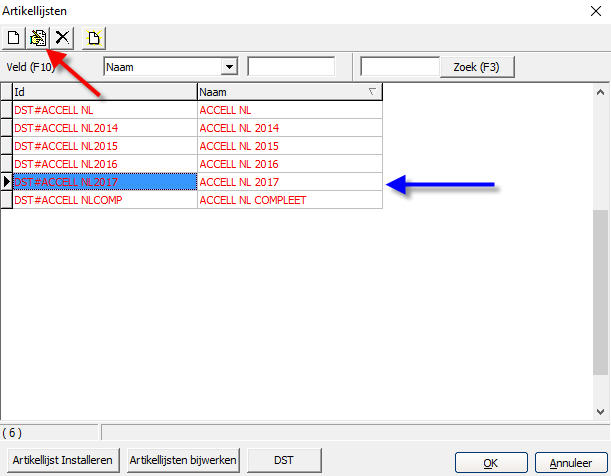611x476 pixels.
Task: Click the DST button
Action: [284, 460]
